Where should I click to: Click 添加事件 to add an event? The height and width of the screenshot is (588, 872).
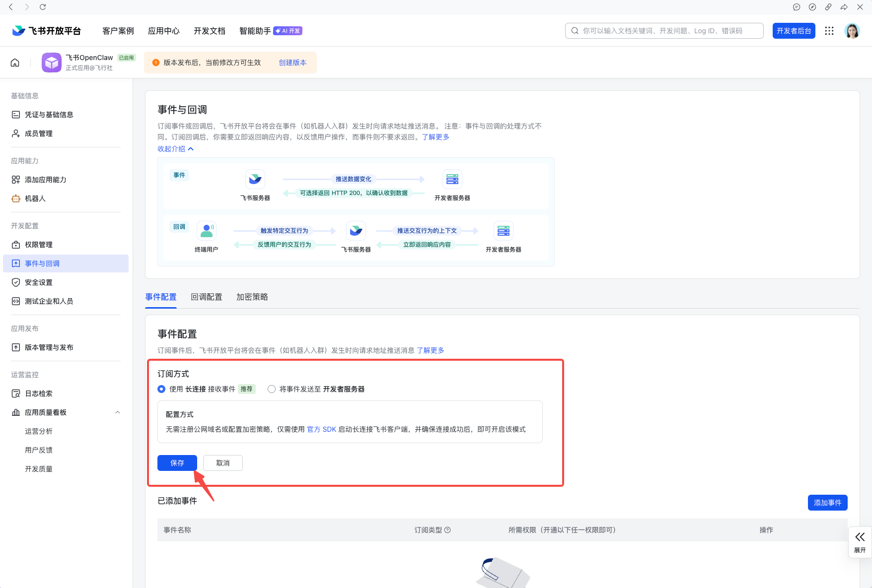click(x=827, y=502)
